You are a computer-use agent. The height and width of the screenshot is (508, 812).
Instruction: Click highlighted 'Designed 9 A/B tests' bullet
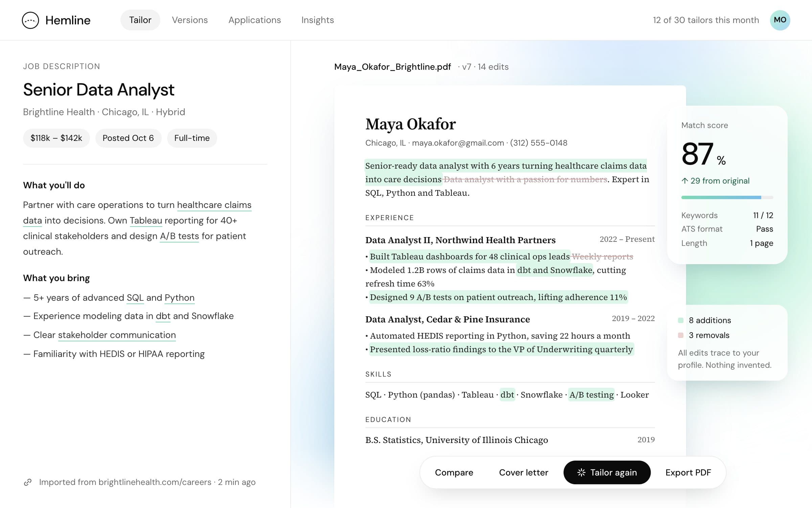click(x=498, y=297)
